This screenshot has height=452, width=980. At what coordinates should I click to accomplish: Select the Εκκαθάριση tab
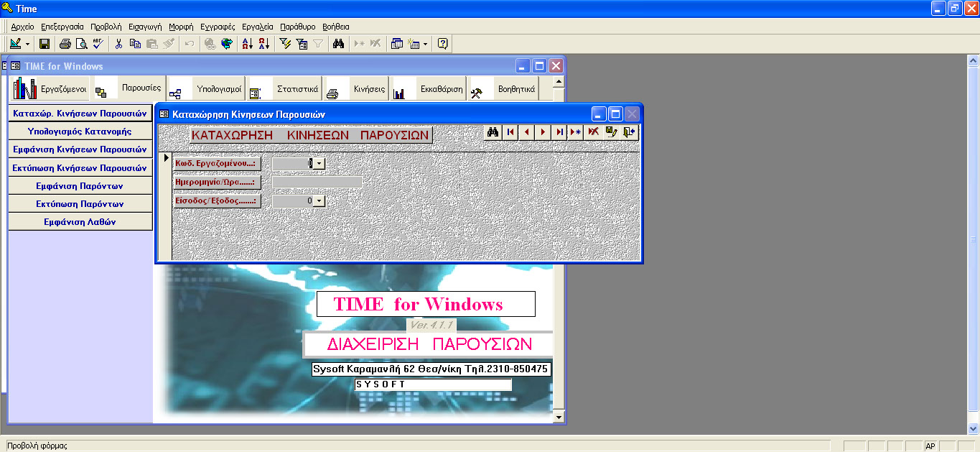tap(441, 90)
